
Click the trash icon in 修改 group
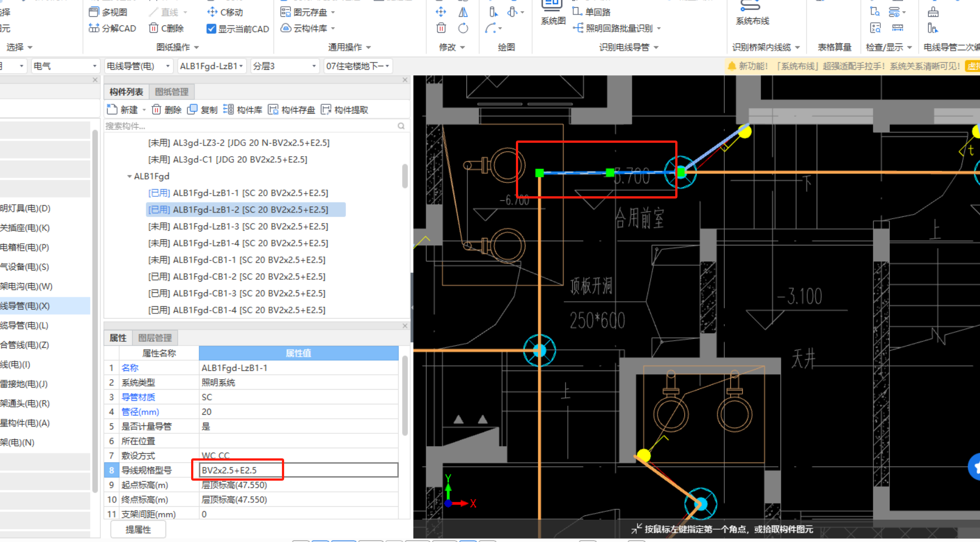pos(441,28)
